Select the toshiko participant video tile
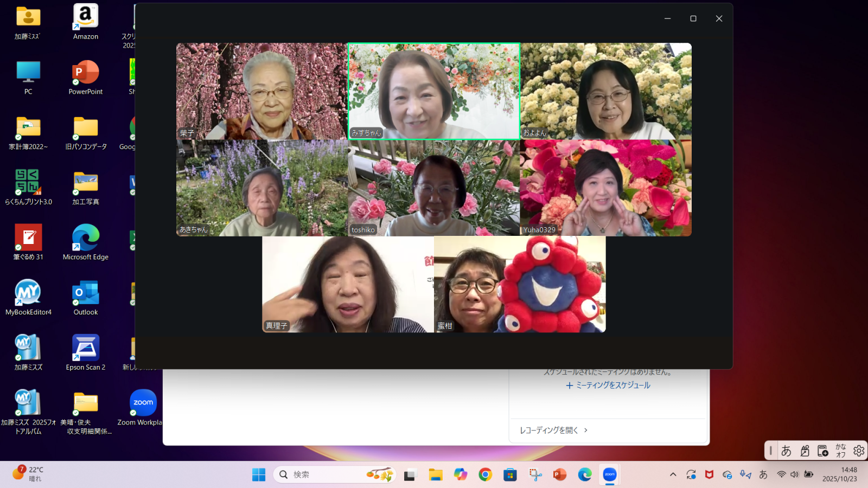Screen dimensions: 868x488 pyautogui.click(x=433, y=188)
